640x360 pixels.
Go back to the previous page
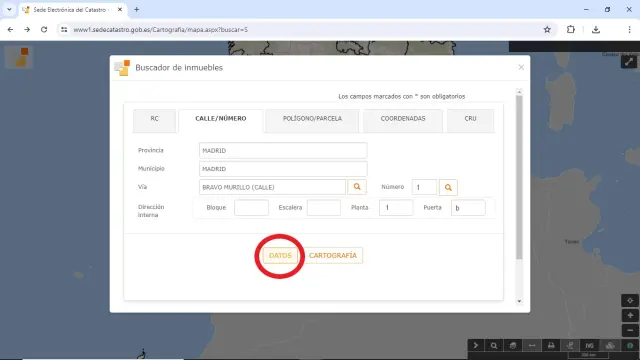click(10, 29)
